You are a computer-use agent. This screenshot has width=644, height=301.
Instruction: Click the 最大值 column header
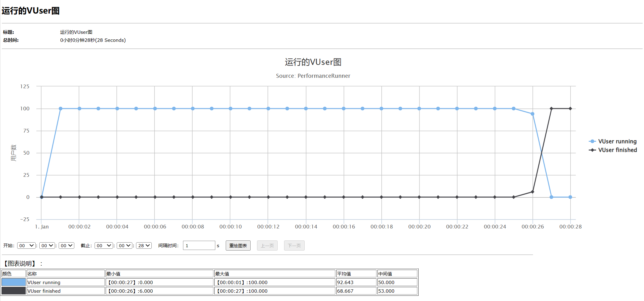275,274
